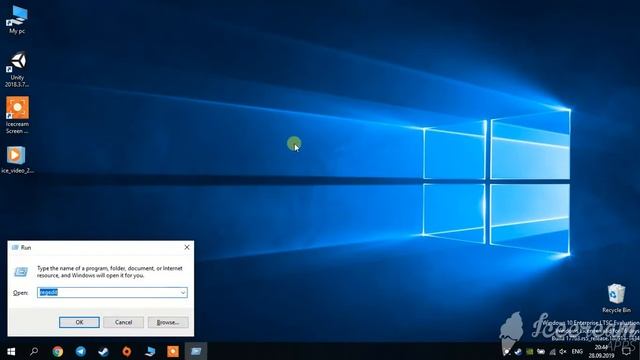Open the taskbar clock and date
The image size is (640, 360).
point(602,351)
